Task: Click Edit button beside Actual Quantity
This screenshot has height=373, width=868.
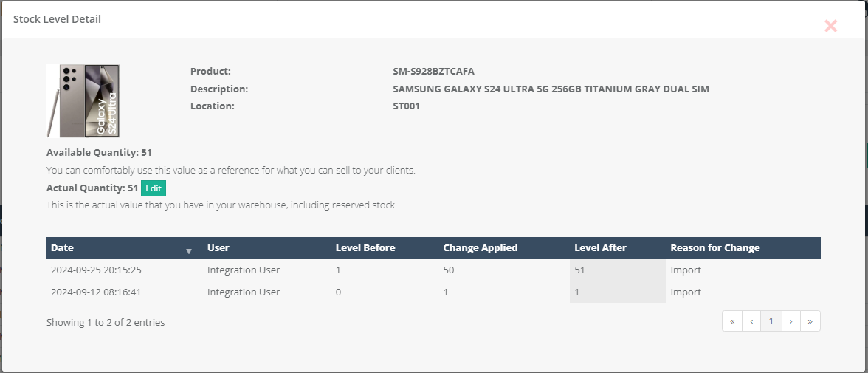Action: point(154,188)
